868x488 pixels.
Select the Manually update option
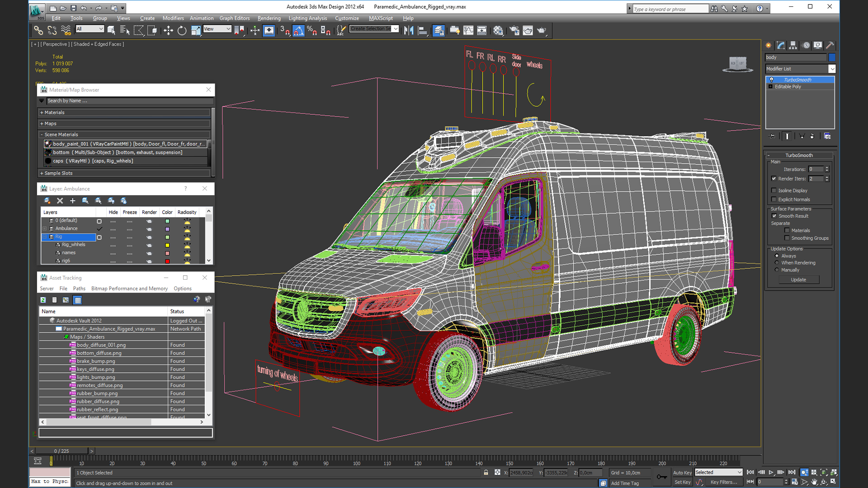click(777, 270)
